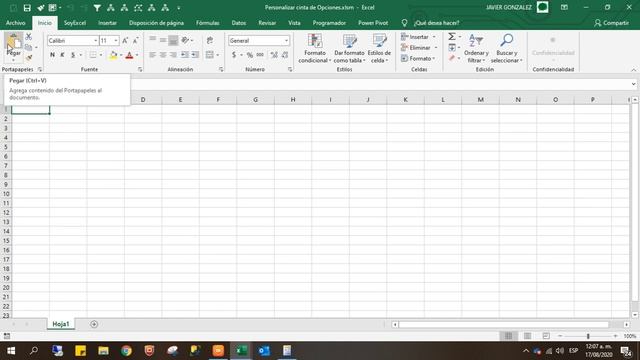The height and width of the screenshot is (360, 640).
Task: Toggle underline (S) formatting
Action: tap(73, 55)
